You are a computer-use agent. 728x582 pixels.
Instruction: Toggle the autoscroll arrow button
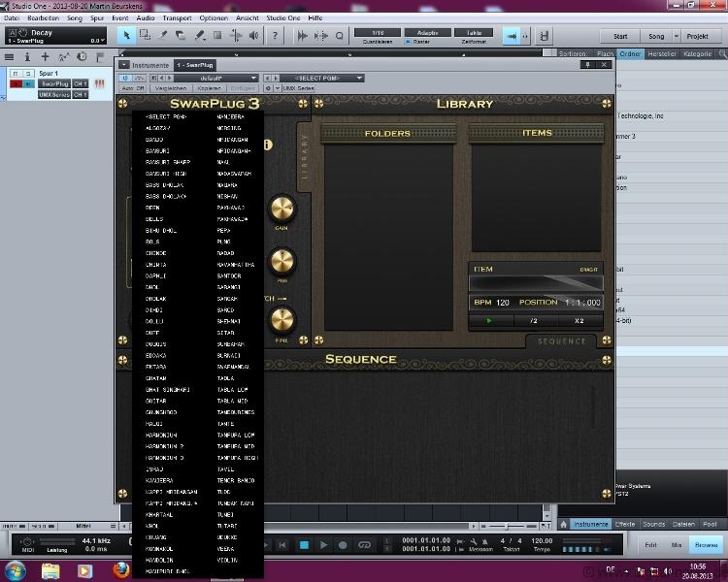[511, 36]
